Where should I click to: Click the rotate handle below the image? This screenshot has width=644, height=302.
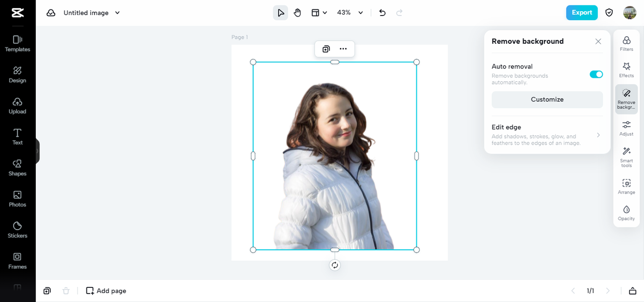tap(335, 265)
